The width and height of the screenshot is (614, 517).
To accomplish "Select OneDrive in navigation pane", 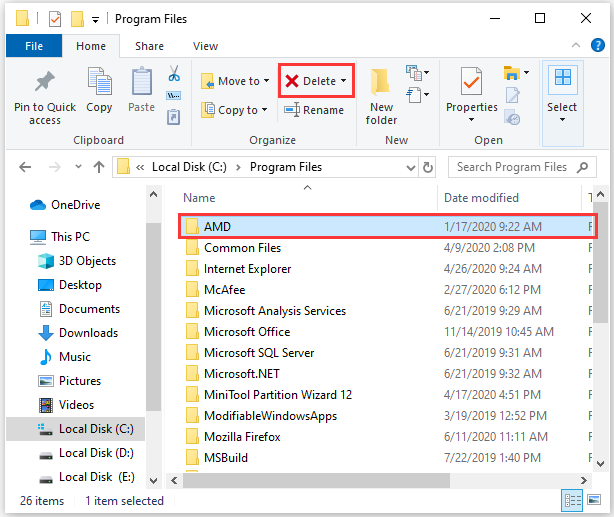I will pyautogui.click(x=65, y=205).
